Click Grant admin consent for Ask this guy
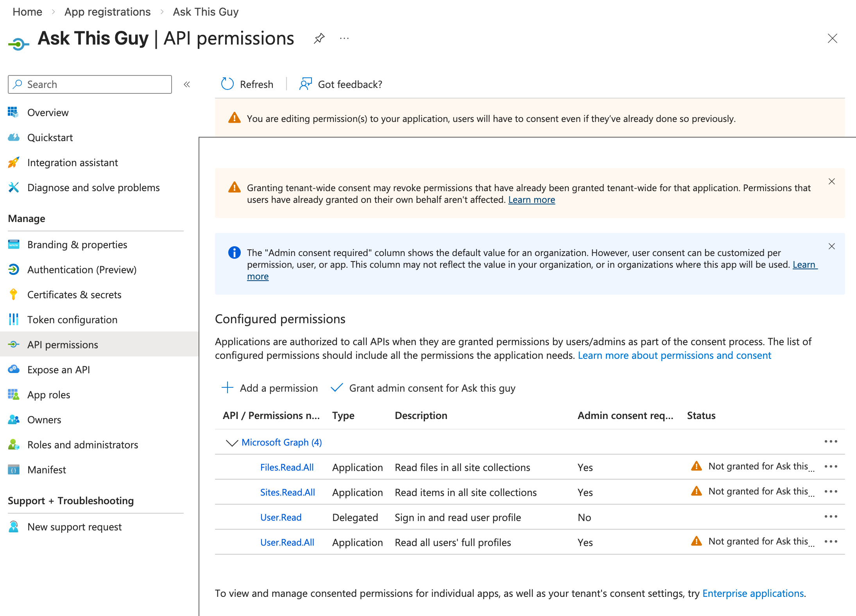The width and height of the screenshot is (856, 616). coord(432,388)
